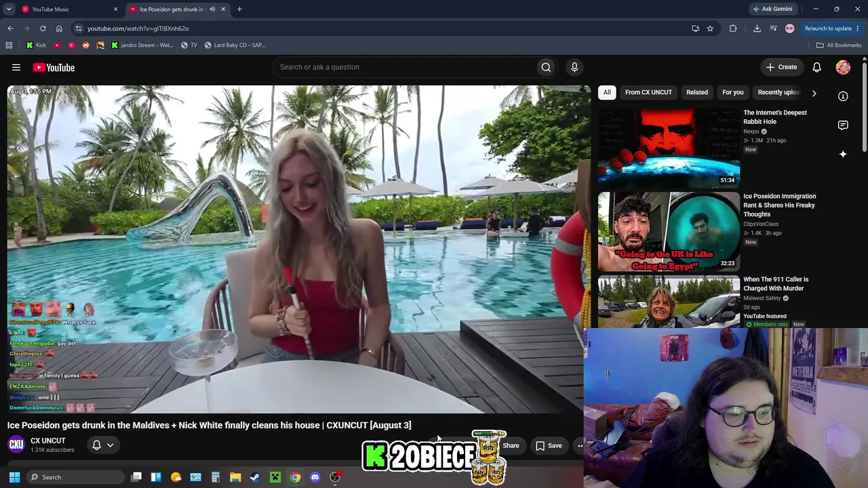
Task: Open File Explorer from the taskbar
Action: [235, 477]
